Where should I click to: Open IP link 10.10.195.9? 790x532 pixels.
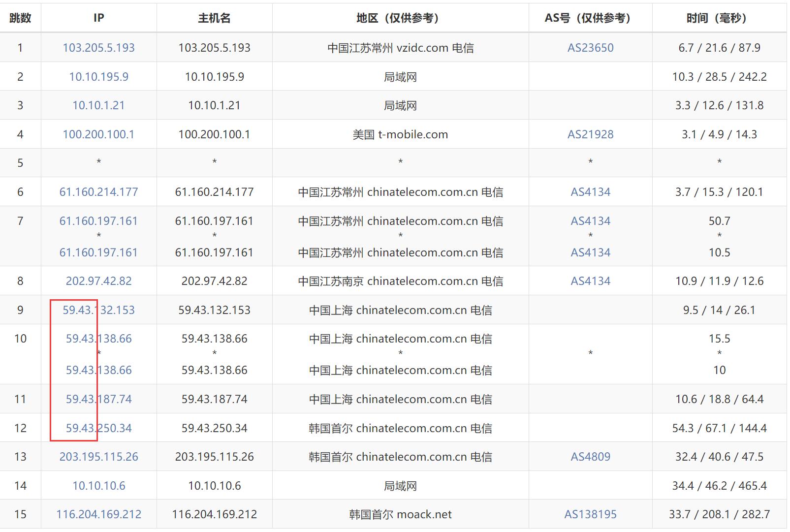[x=98, y=77]
